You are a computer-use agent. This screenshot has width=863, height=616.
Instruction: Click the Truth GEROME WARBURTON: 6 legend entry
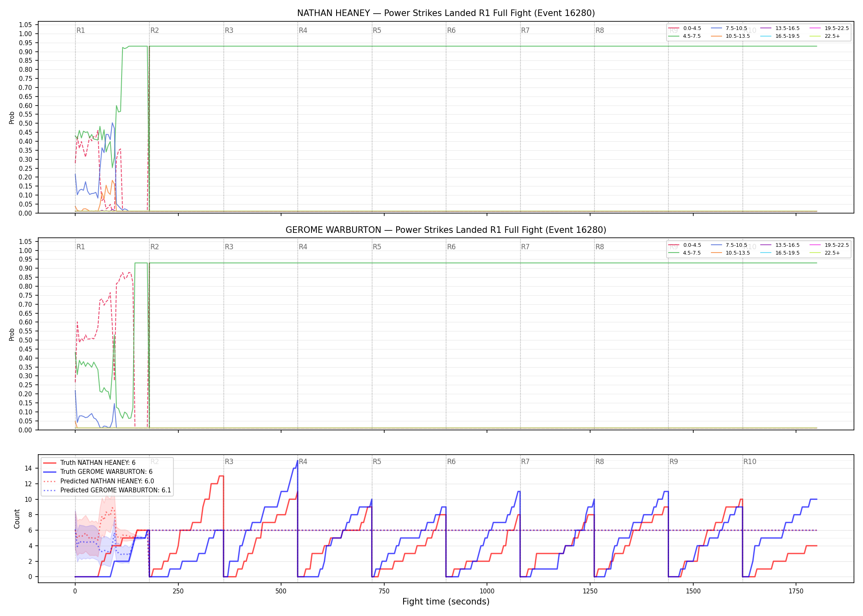(x=98, y=472)
